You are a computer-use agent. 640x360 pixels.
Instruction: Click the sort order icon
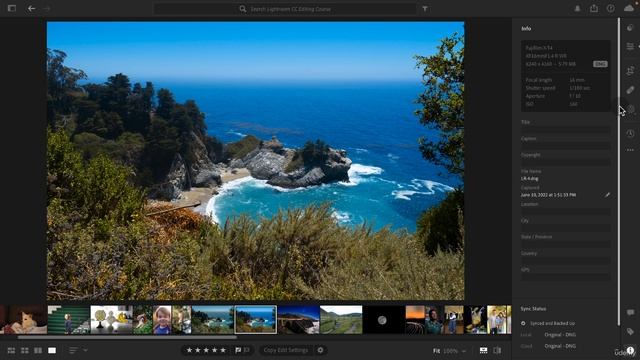pyautogui.click(x=73, y=350)
